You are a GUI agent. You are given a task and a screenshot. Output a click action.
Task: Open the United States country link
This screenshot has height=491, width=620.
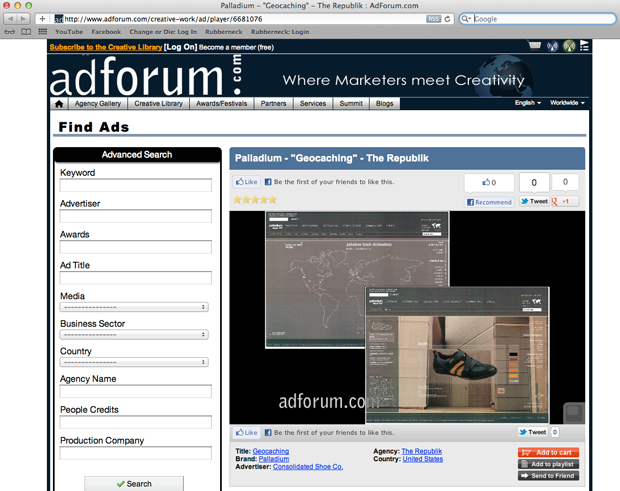[423, 459]
